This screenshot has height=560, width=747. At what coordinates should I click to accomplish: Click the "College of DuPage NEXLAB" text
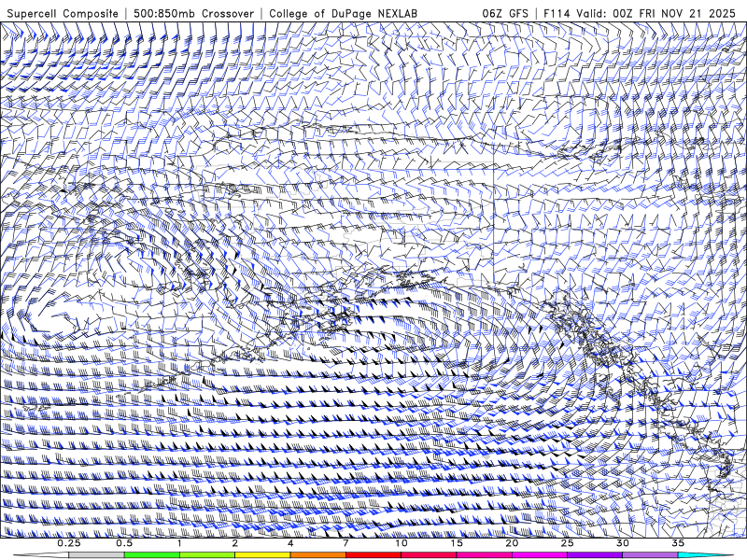pyautogui.click(x=343, y=13)
